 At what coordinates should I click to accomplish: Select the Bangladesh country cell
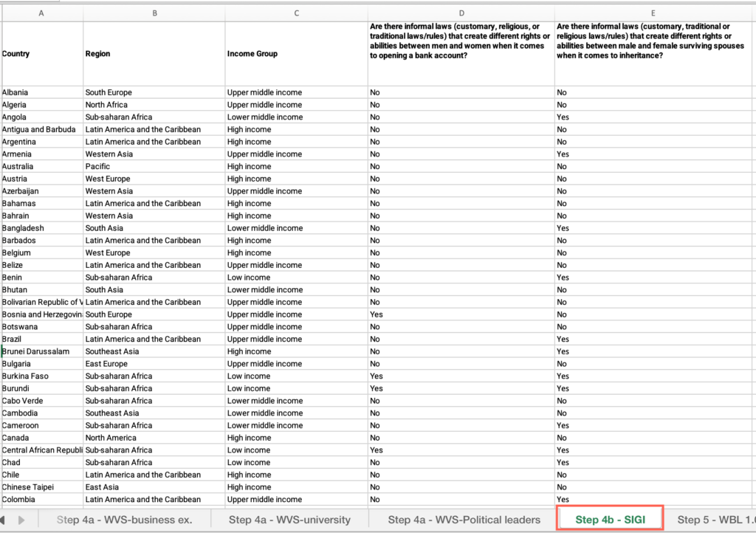coord(42,228)
